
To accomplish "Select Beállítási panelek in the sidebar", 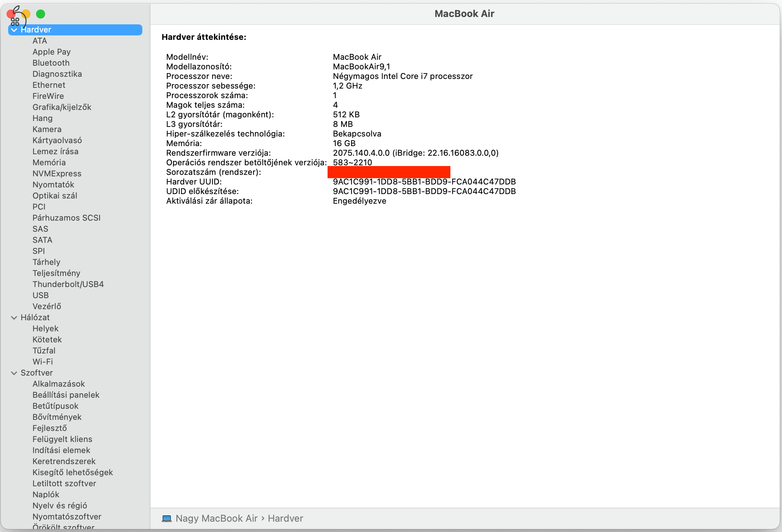I will pos(66,395).
